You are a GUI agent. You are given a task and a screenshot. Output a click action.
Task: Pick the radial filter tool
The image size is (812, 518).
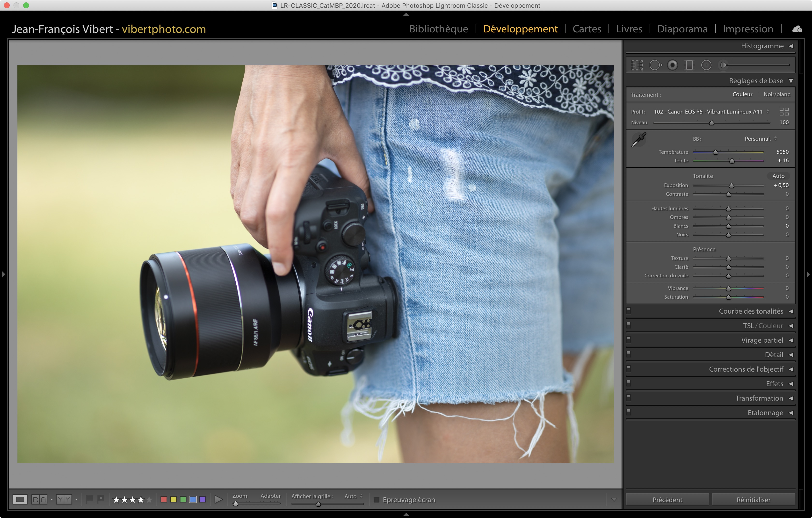(x=706, y=65)
